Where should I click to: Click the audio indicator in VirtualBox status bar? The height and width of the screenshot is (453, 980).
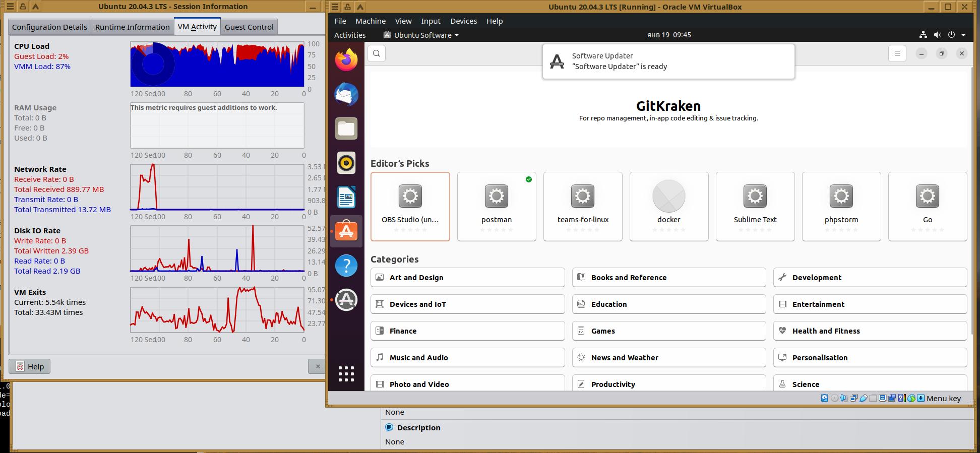[844, 398]
